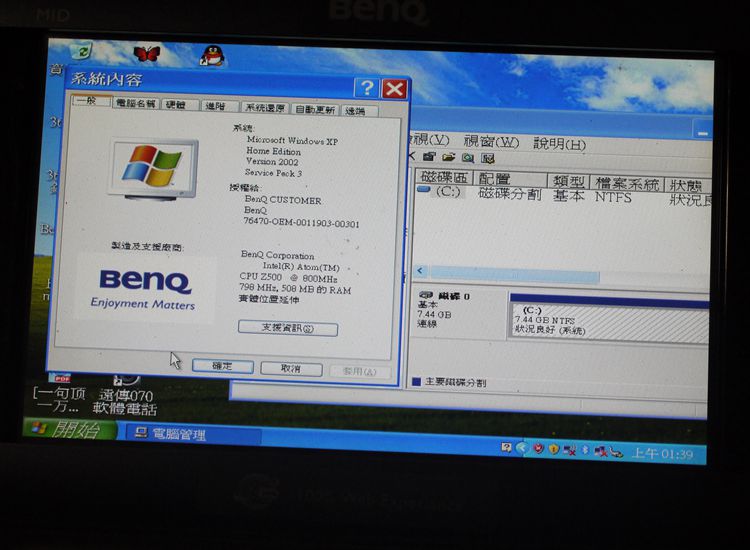This screenshot has width=750, height=550.
Task: Switch to the 系統還原 tab
Action: 265,108
